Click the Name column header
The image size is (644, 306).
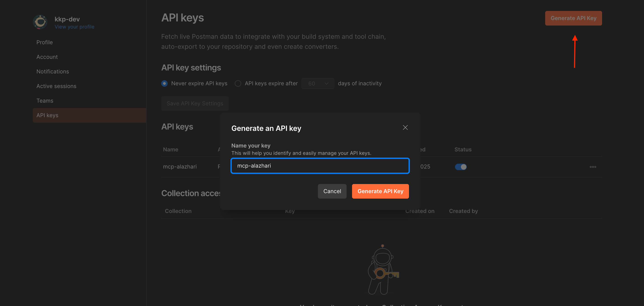point(171,150)
